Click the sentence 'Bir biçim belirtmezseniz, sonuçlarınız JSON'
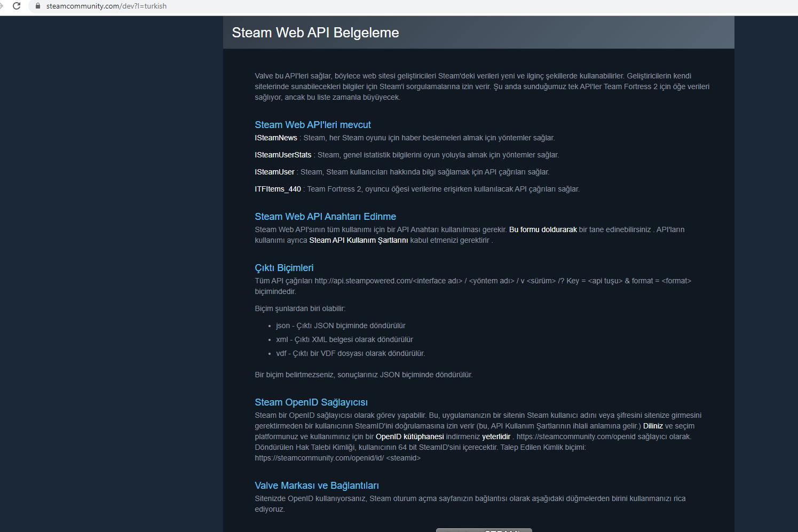Viewport: 798px width, 532px height. click(364, 375)
